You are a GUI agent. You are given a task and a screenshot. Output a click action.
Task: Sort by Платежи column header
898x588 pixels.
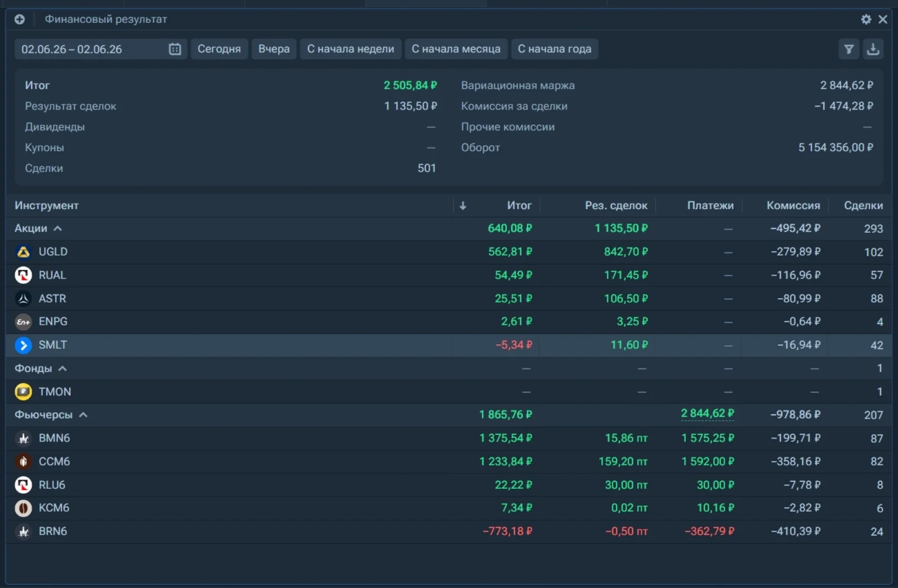click(x=710, y=205)
